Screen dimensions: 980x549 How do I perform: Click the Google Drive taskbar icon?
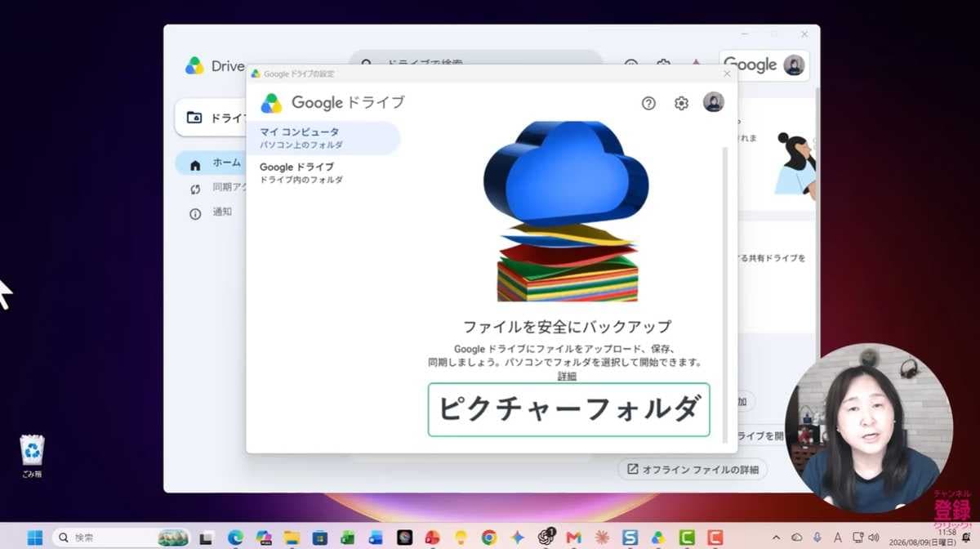(x=658, y=538)
